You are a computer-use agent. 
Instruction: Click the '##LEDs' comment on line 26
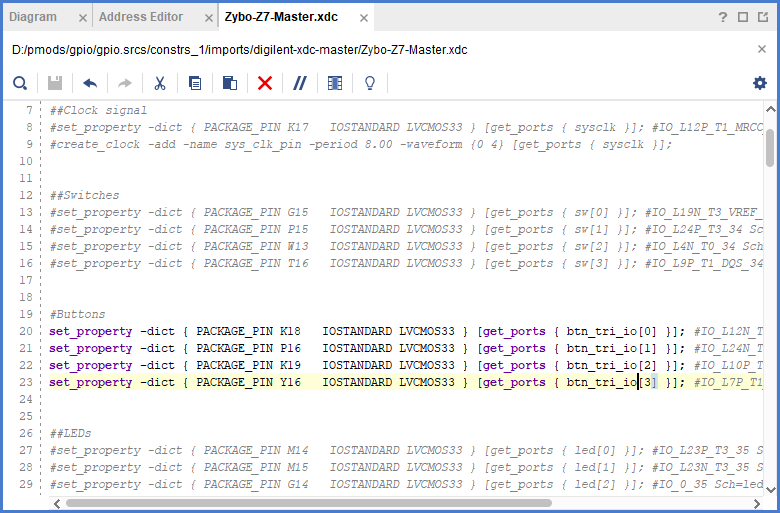click(70, 433)
